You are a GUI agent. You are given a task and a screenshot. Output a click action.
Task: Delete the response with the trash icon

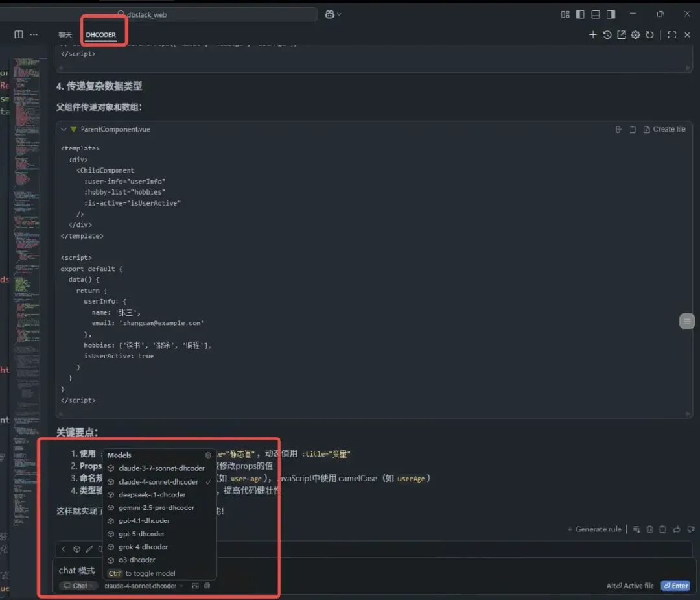tap(649, 529)
